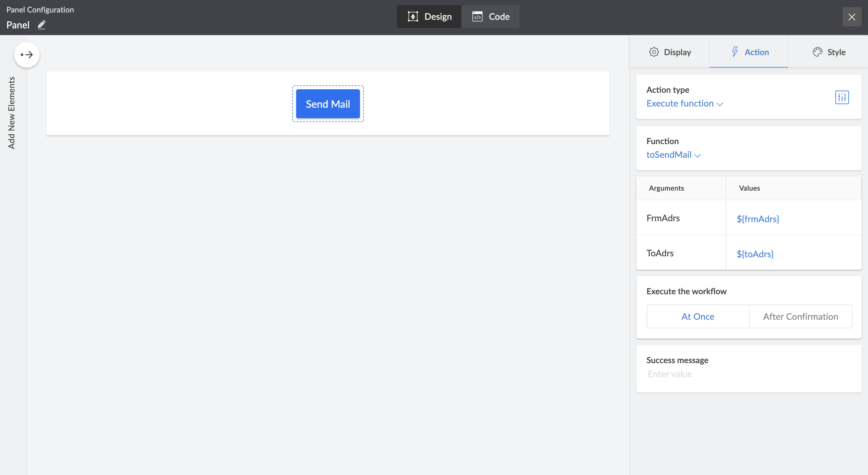Viewport: 868px width, 475px height.
Task: Click the Design mode icon
Action: (413, 17)
